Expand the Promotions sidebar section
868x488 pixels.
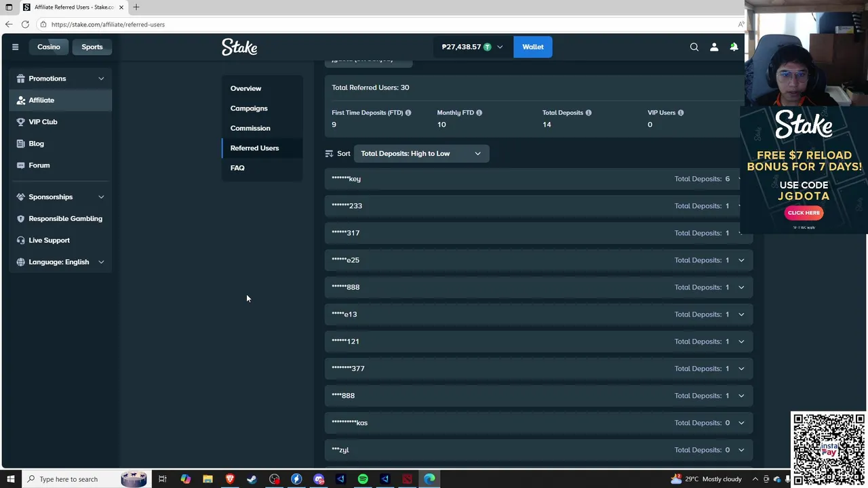coord(101,79)
